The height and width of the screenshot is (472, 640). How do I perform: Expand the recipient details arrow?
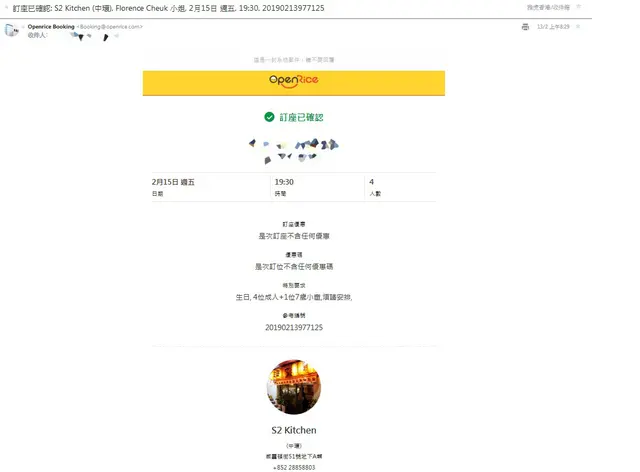pyautogui.click(x=116, y=36)
